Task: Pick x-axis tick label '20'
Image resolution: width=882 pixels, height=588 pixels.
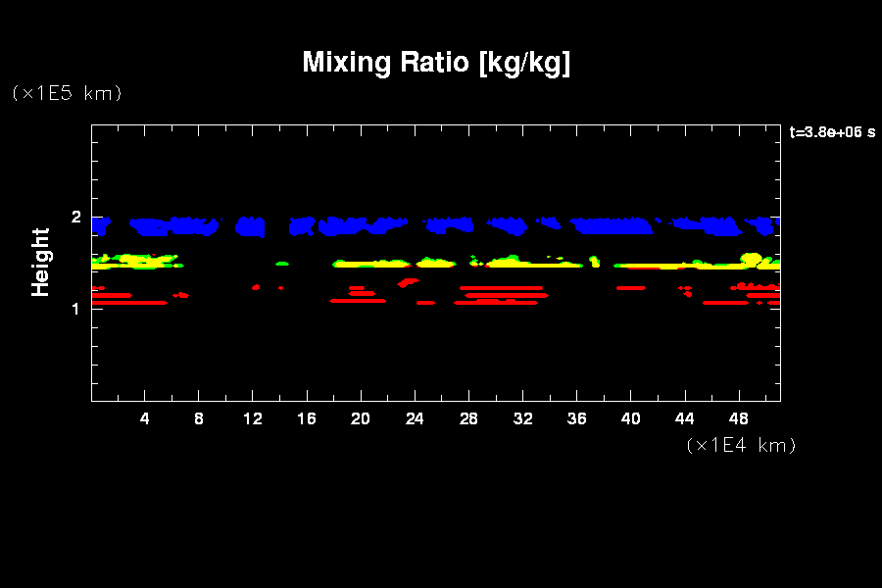Action: [361, 418]
